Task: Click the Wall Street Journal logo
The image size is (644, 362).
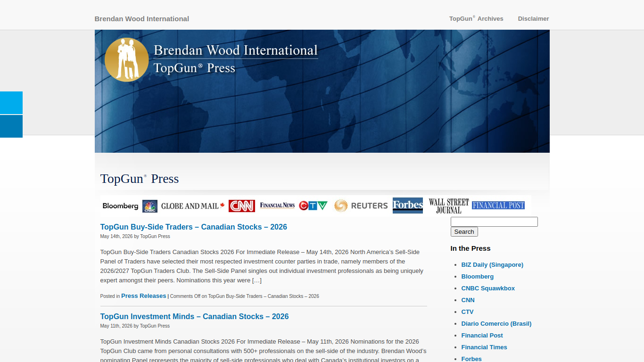Action: (x=449, y=206)
